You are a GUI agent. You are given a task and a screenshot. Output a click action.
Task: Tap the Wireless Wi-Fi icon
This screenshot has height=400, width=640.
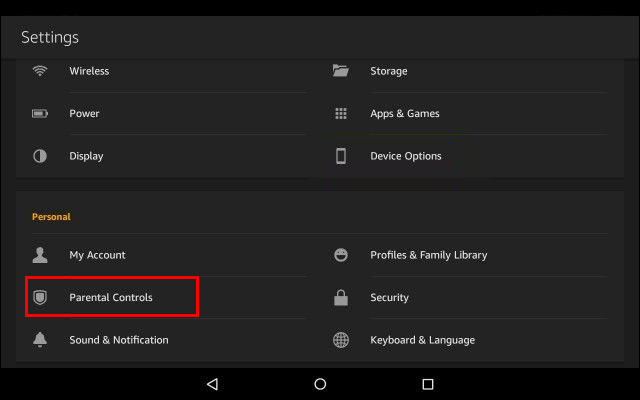40,71
